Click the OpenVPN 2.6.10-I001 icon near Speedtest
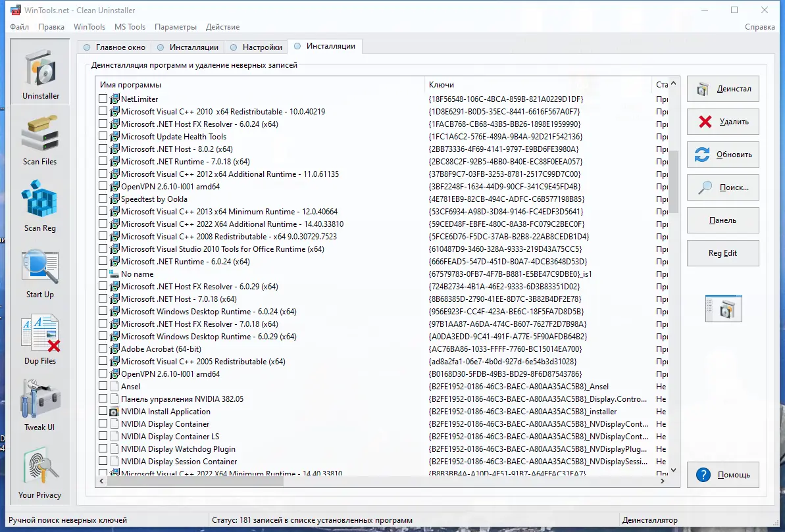785x532 pixels. [x=114, y=187]
